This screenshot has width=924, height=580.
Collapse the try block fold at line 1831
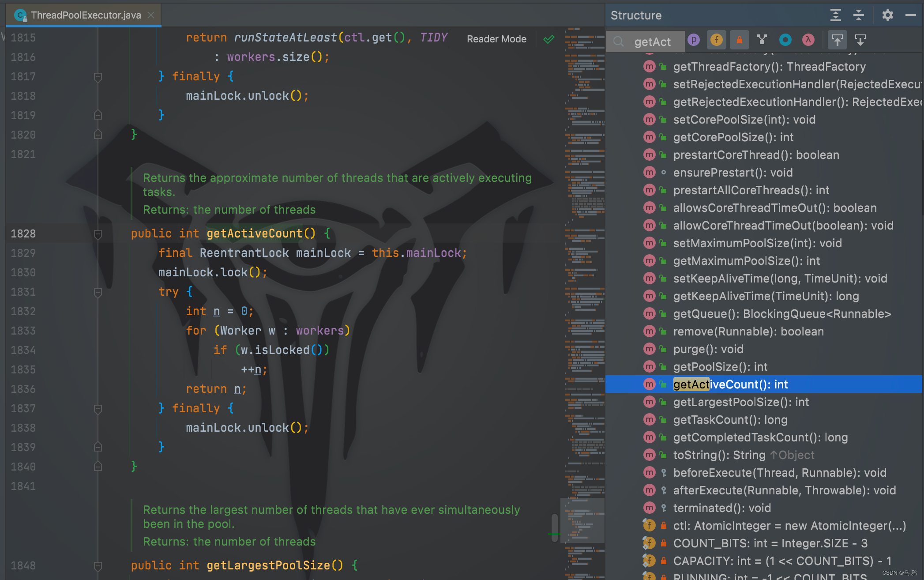(98, 292)
